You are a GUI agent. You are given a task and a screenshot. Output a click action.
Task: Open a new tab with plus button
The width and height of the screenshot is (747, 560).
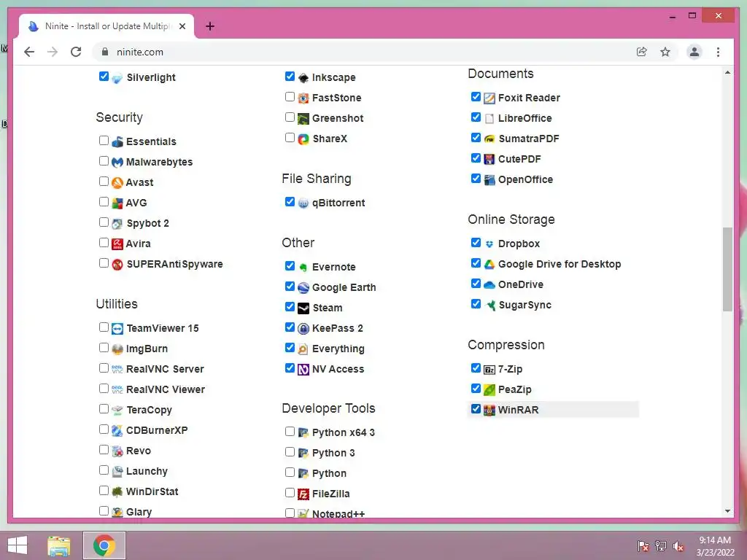coord(210,26)
